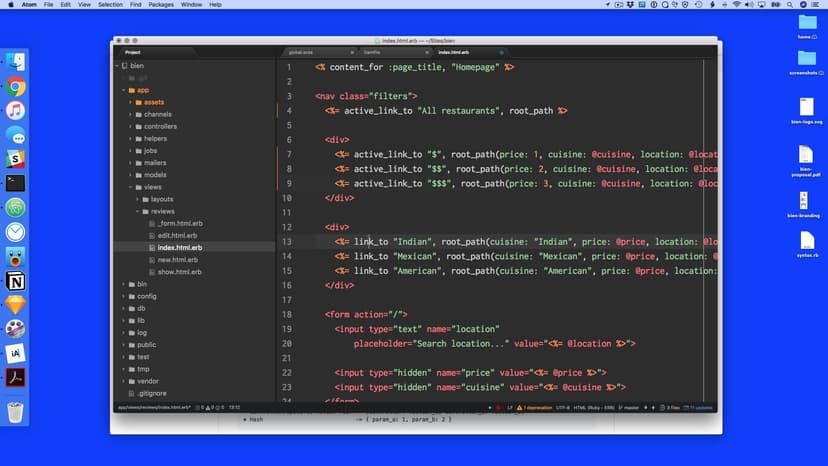Launch Slack from the dock

point(16,159)
